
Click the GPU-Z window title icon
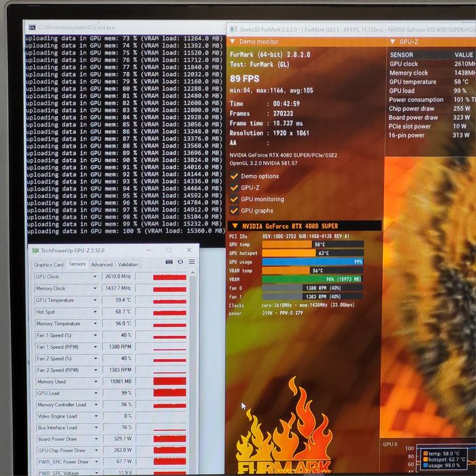(35, 250)
